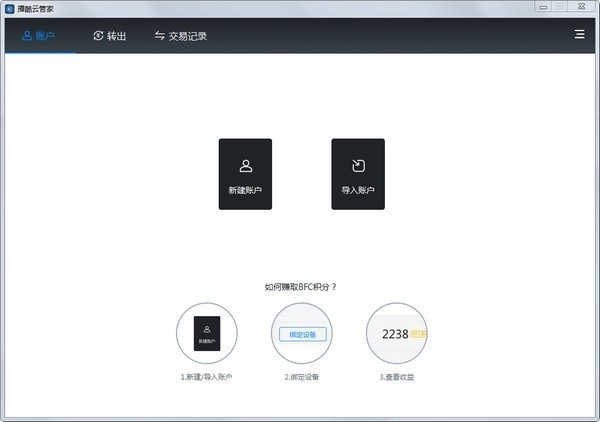Click the app logo icon in the title bar
This screenshot has height=422, width=600.
[x=10, y=9]
